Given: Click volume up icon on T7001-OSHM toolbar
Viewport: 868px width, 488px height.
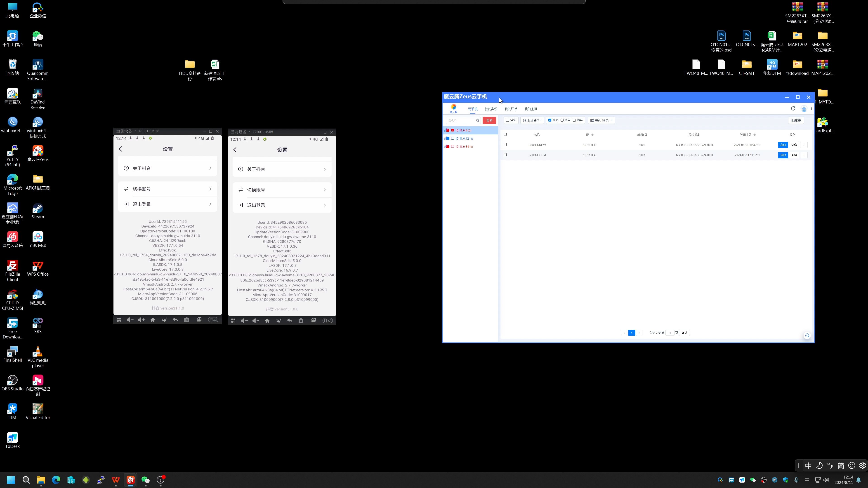Looking at the screenshot, I should click(x=256, y=321).
